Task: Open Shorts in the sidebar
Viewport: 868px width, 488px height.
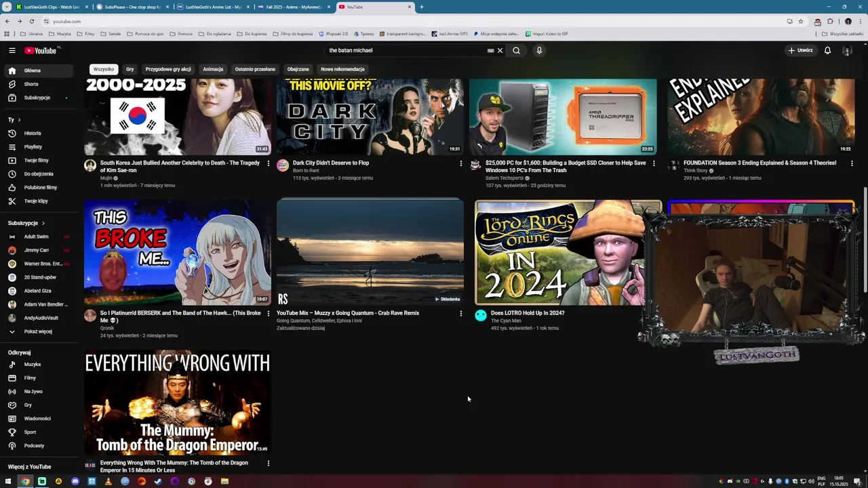Action: pos(39,84)
